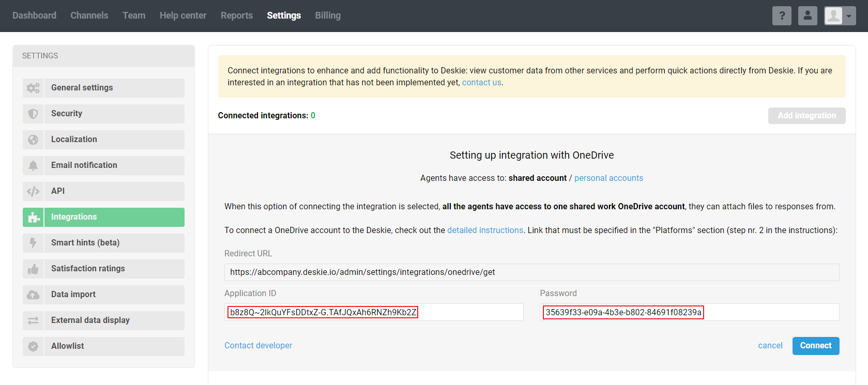This screenshot has height=385, width=868.
Task: Click the External data display arrows icon
Action: (x=33, y=320)
